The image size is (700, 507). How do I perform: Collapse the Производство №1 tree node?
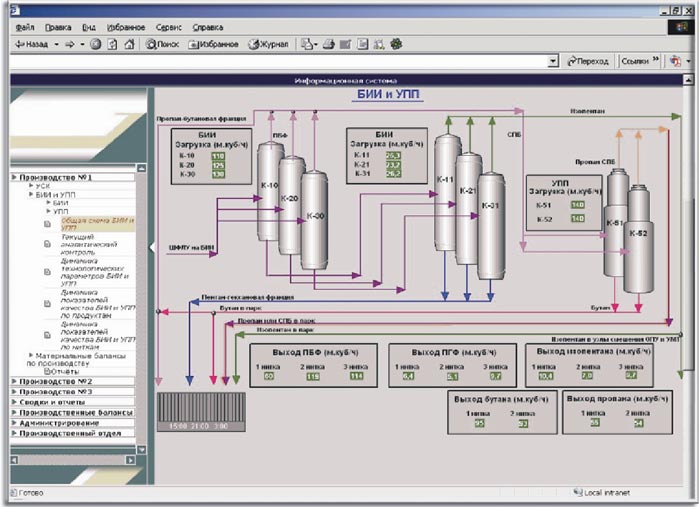pos(14,178)
